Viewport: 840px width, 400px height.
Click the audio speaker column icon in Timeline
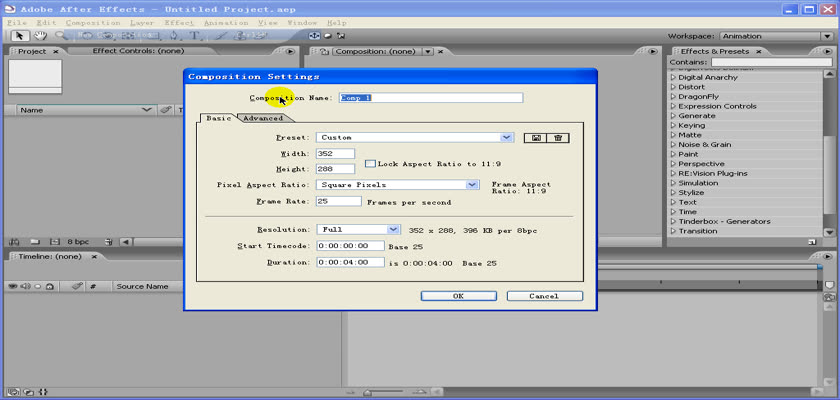25,286
